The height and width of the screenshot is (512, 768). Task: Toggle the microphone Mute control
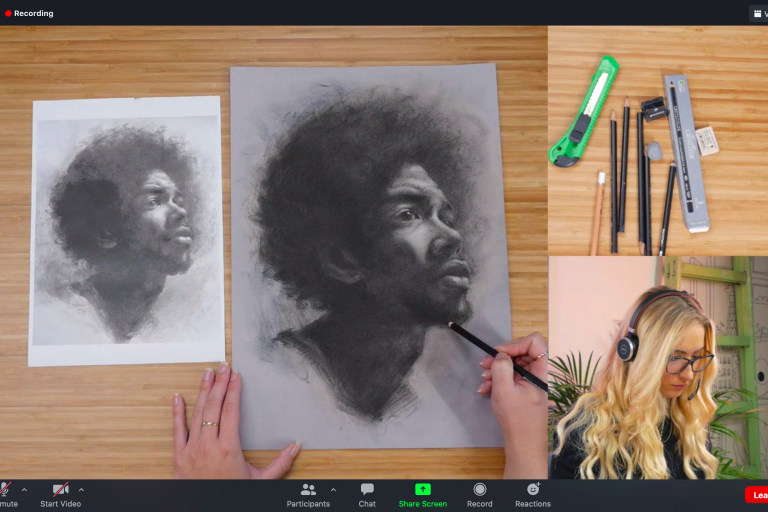(x=5, y=490)
